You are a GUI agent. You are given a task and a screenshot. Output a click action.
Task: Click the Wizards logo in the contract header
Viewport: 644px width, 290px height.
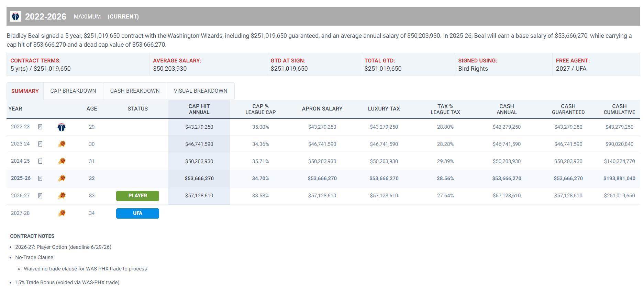15,16
